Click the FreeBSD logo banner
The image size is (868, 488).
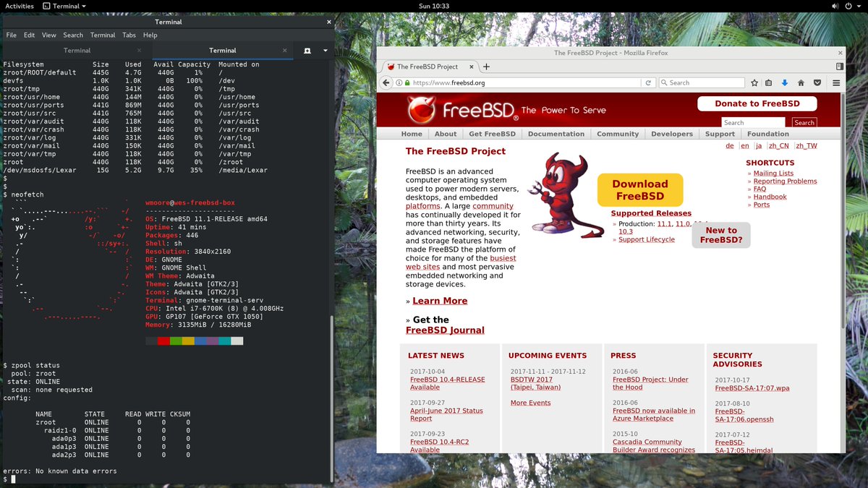point(507,110)
